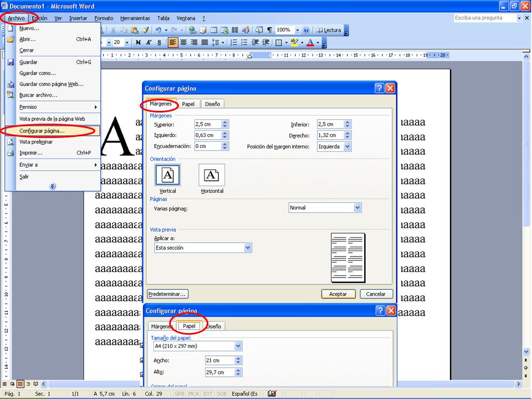Click the Columns icon in the toolbar
Screen dimensions: 532x399
pos(235,30)
